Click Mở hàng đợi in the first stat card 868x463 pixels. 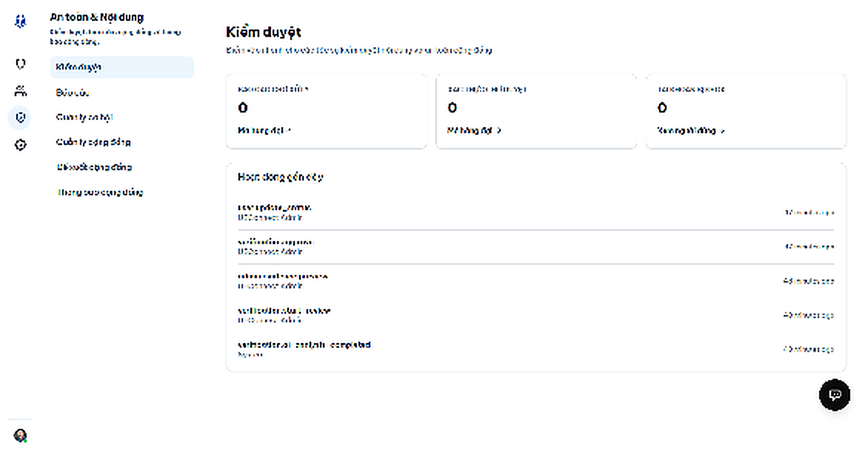pyautogui.click(x=264, y=131)
